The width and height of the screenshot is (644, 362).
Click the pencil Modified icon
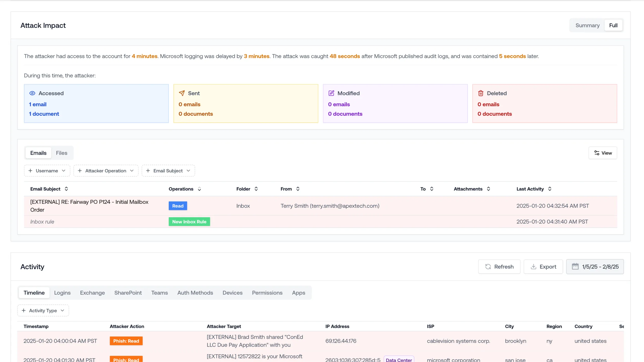click(331, 93)
